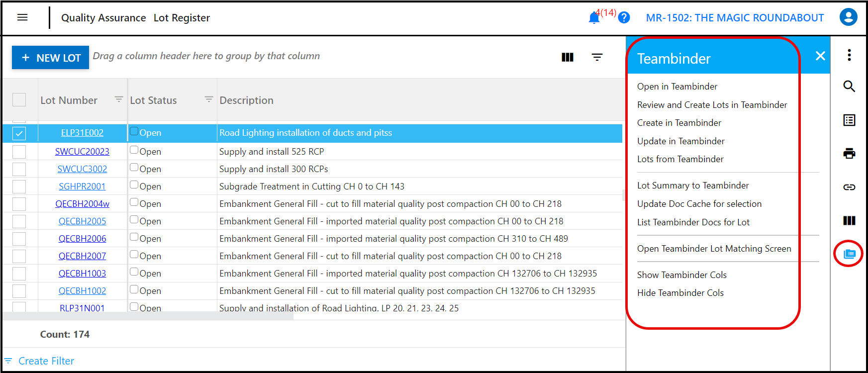
Task: Click the NEW LOT button
Action: (x=50, y=58)
